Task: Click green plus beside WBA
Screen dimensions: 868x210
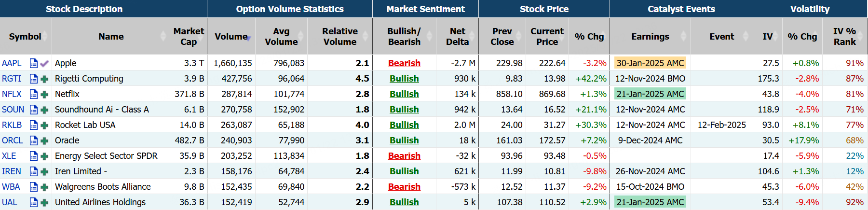Action: [x=44, y=187]
